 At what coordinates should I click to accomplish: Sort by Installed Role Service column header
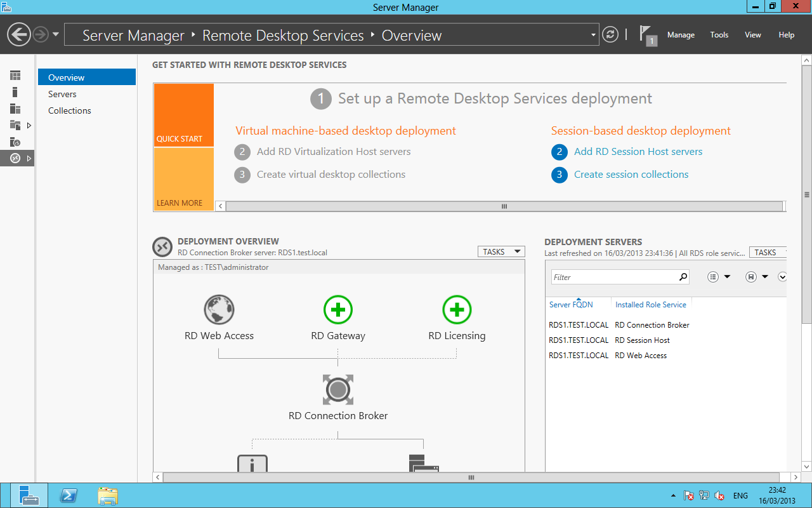pos(651,305)
